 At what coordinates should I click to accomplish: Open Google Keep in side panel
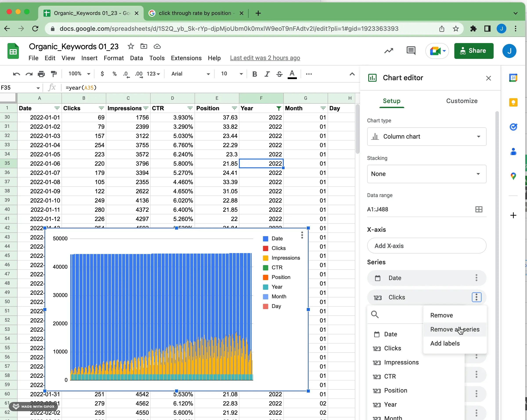coord(513,102)
